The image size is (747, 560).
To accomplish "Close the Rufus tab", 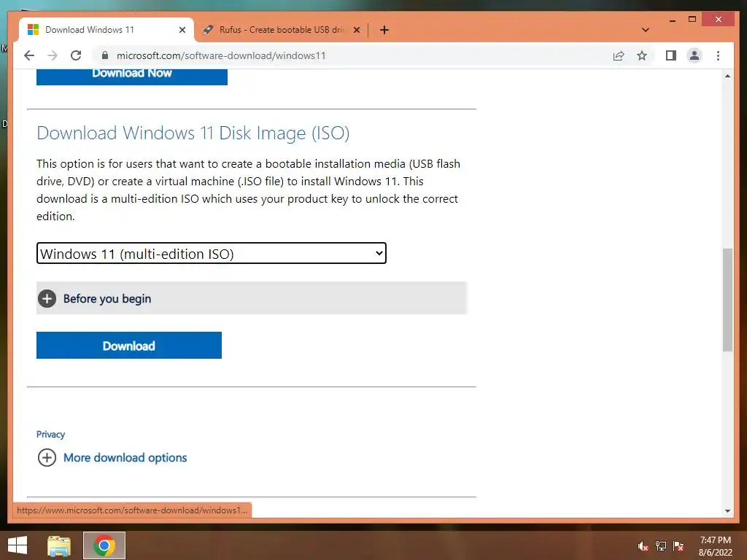I will click(x=356, y=30).
